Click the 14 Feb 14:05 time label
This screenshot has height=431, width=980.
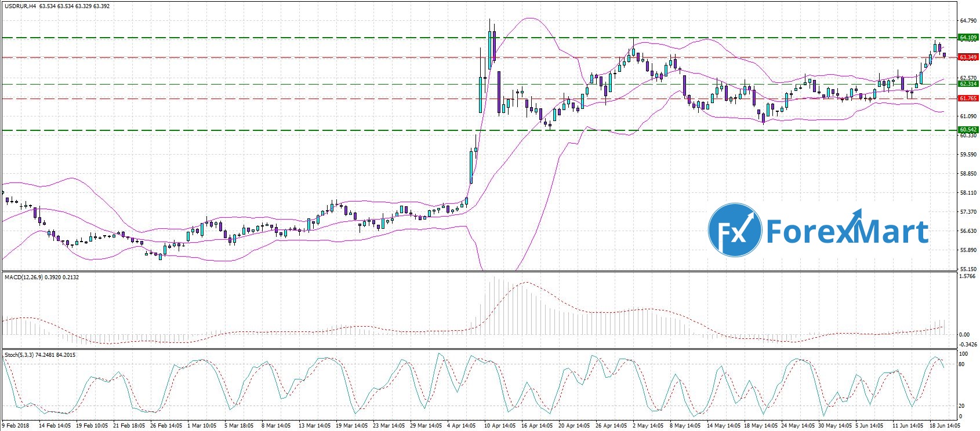pos(55,426)
